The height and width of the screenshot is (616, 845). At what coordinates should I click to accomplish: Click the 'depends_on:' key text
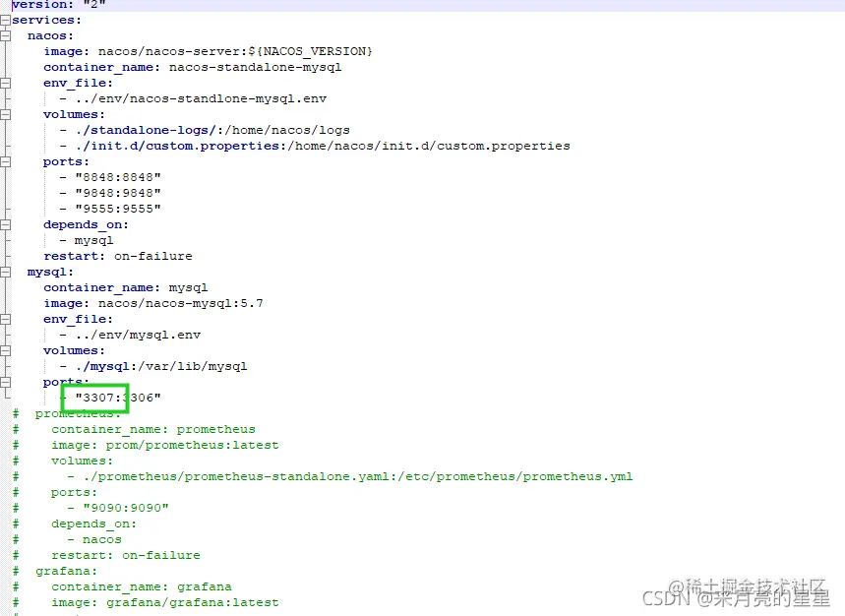tap(86, 224)
